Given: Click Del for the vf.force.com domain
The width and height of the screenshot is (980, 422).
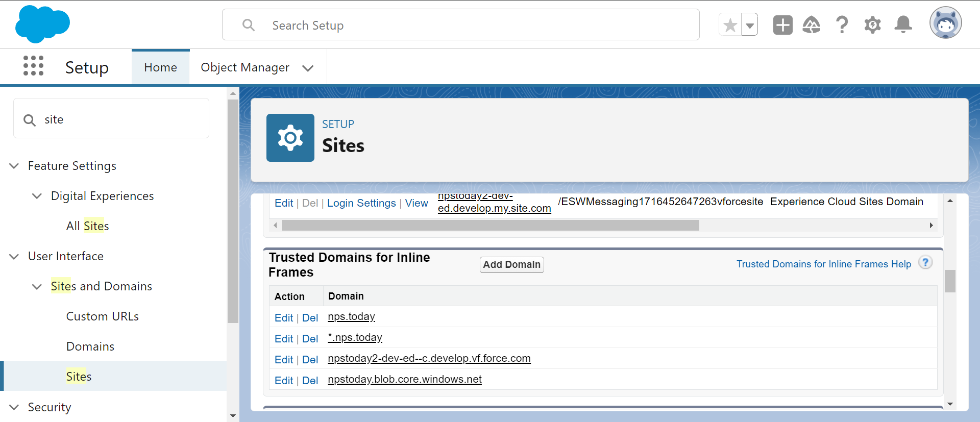Looking at the screenshot, I should pyautogui.click(x=310, y=360).
